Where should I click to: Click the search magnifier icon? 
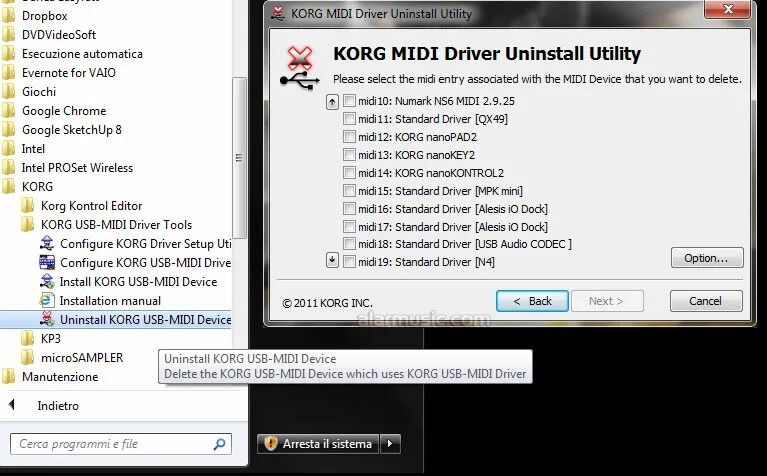220,444
